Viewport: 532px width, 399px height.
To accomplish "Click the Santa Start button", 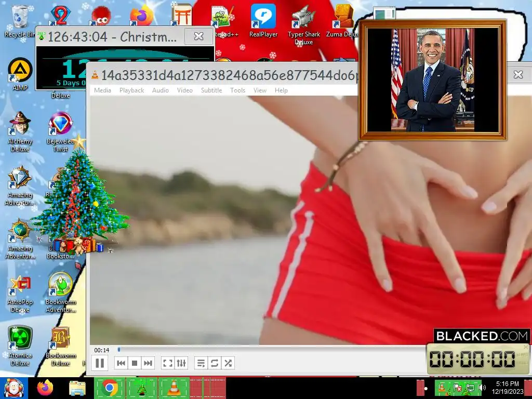I will [14, 388].
